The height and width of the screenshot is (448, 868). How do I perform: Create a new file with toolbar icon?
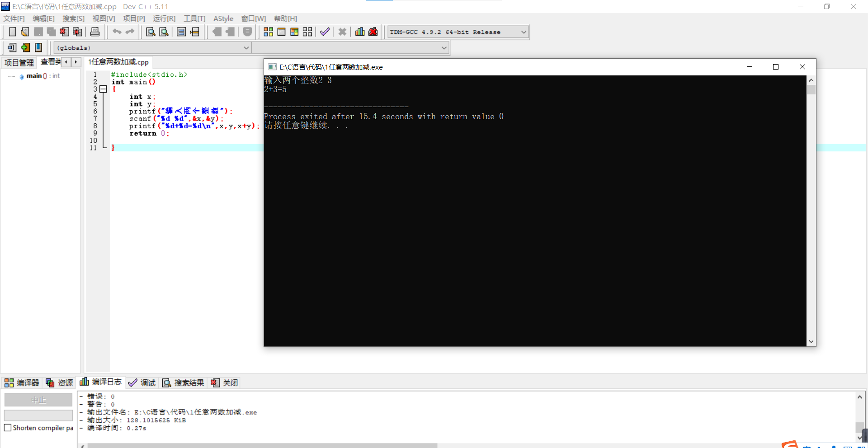[x=12, y=32]
